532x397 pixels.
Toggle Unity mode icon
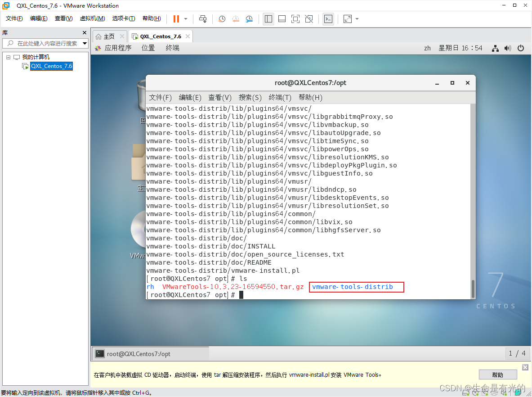309,19
